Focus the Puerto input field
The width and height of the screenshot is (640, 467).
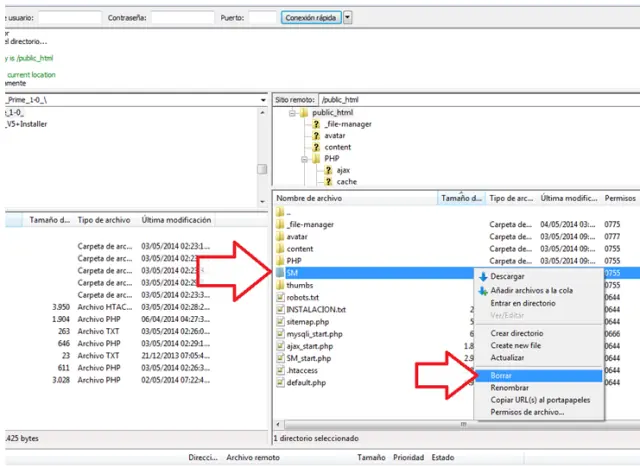262,18
